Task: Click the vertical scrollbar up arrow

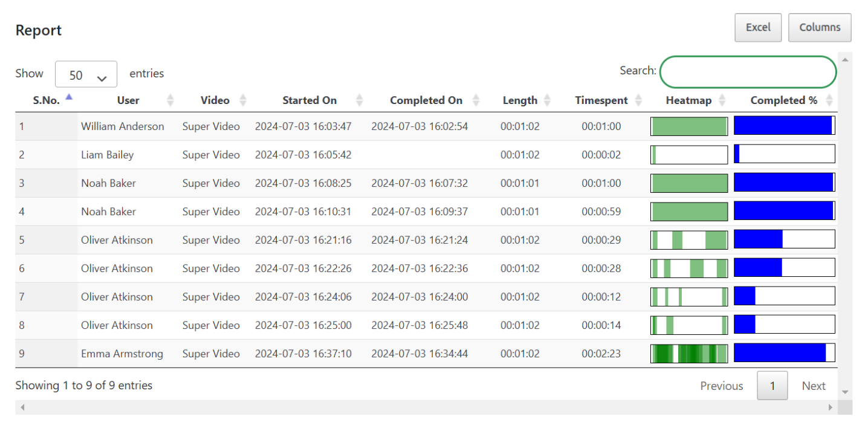Action: point(845,59)
